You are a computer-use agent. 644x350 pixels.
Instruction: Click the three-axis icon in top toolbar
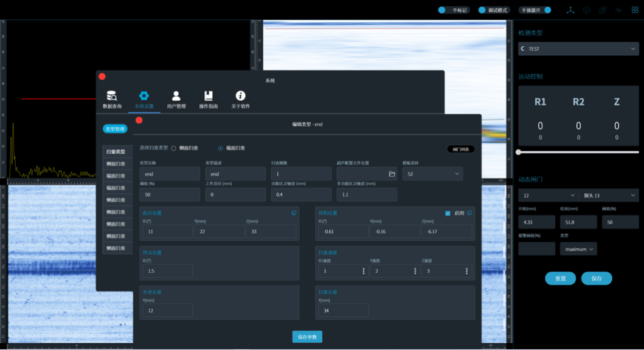570,10
